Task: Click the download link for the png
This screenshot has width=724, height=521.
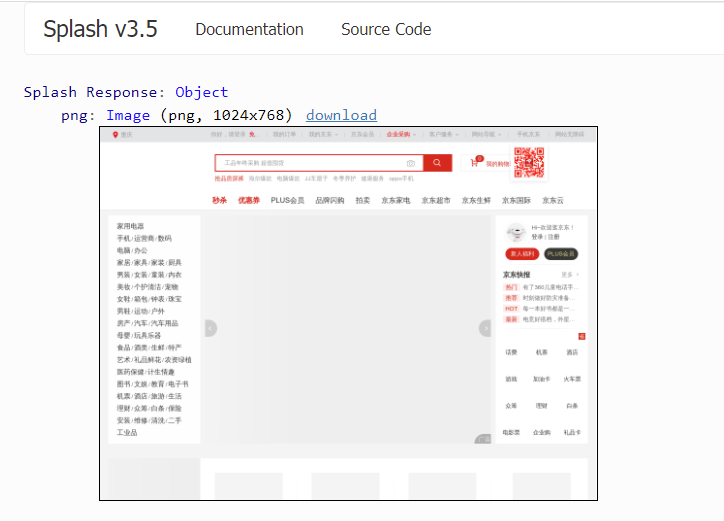Action: pos(341,115)
